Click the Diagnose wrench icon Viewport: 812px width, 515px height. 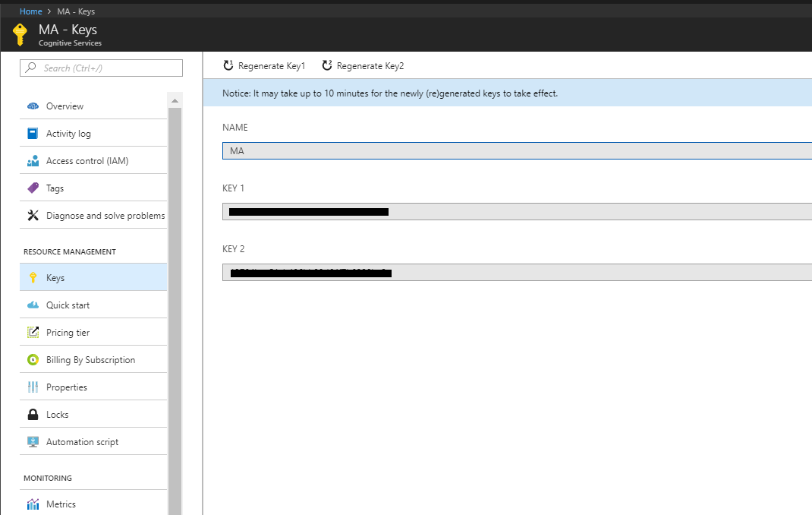click(33, 215)
